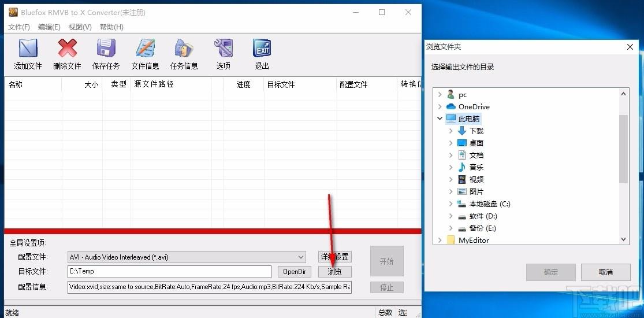
Task: Select the 本地磁盘 (C:) drive icon
Action: 462,204
